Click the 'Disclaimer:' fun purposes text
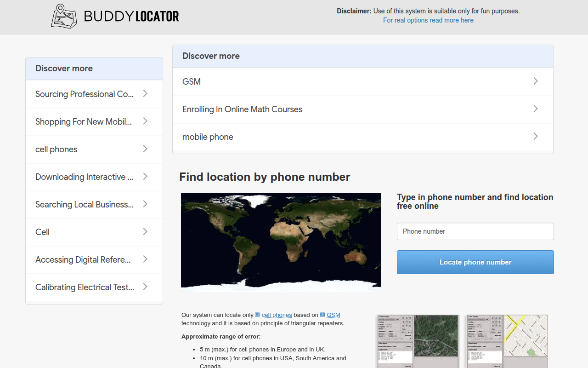 [x=428, y=11]
